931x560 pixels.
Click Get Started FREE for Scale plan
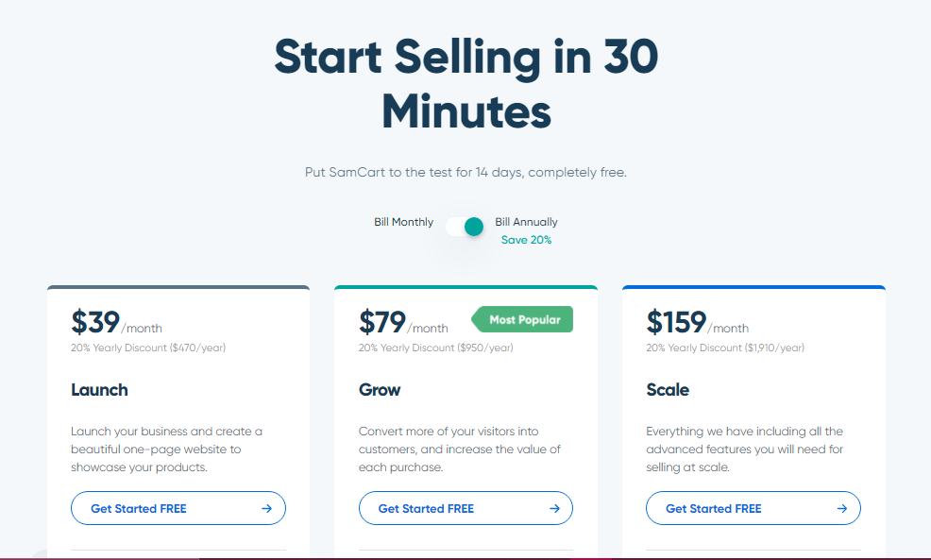coord(713,508)
